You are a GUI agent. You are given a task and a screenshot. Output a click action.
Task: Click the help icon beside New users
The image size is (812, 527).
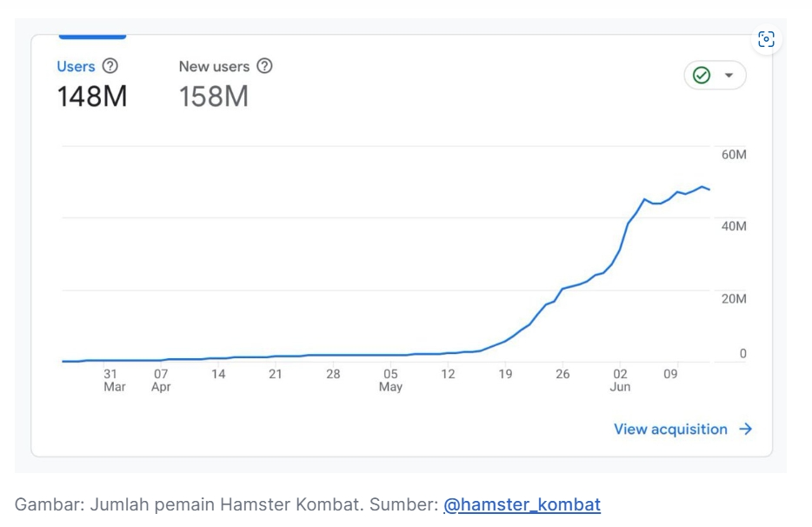pyautogui.click(x=264, y=66)
